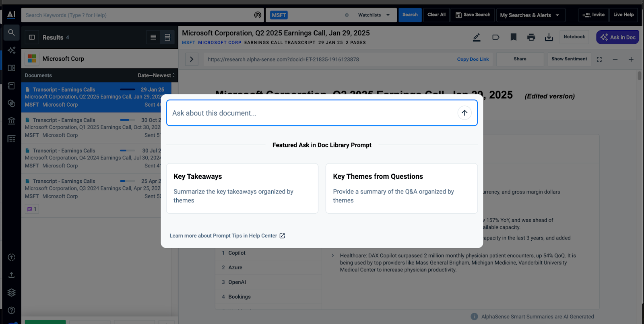The width and height of the screenshot is (644, 324).
Task: Open the Notebook button
Action: point(574,37)
